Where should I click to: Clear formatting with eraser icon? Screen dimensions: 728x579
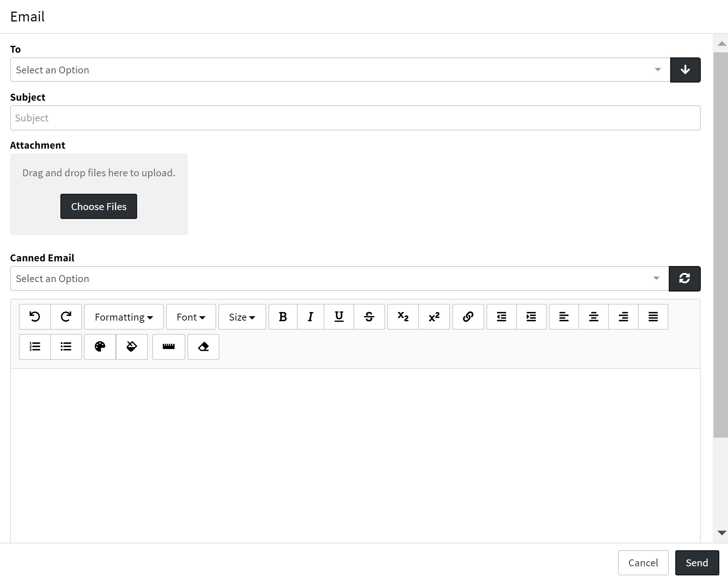(x=203, y=347)
